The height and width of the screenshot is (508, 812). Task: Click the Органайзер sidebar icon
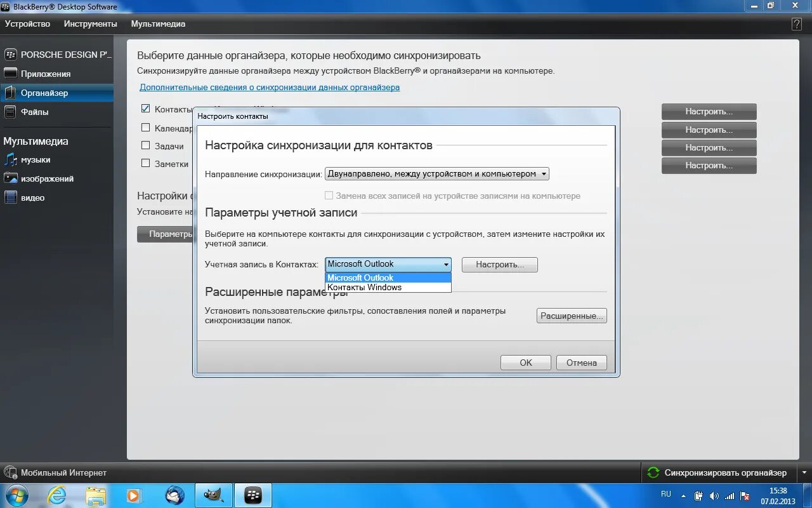(x=10, y=93)
